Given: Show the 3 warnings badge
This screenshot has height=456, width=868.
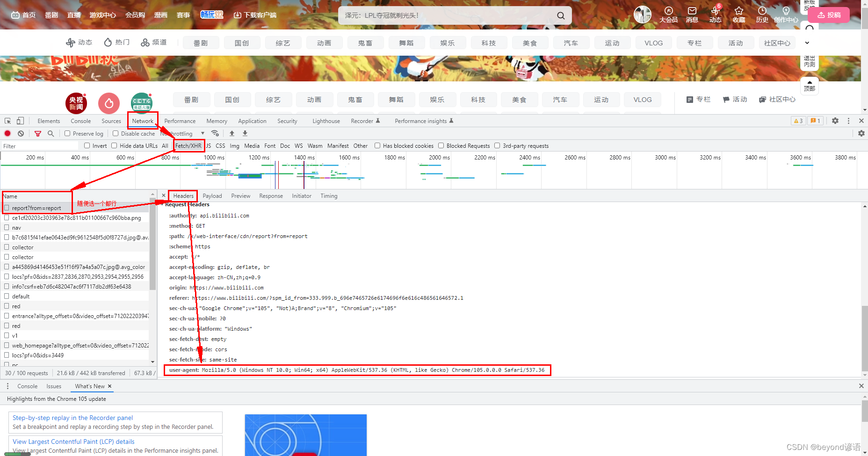Looking at the screenshot, I should [x=798, y=121].
